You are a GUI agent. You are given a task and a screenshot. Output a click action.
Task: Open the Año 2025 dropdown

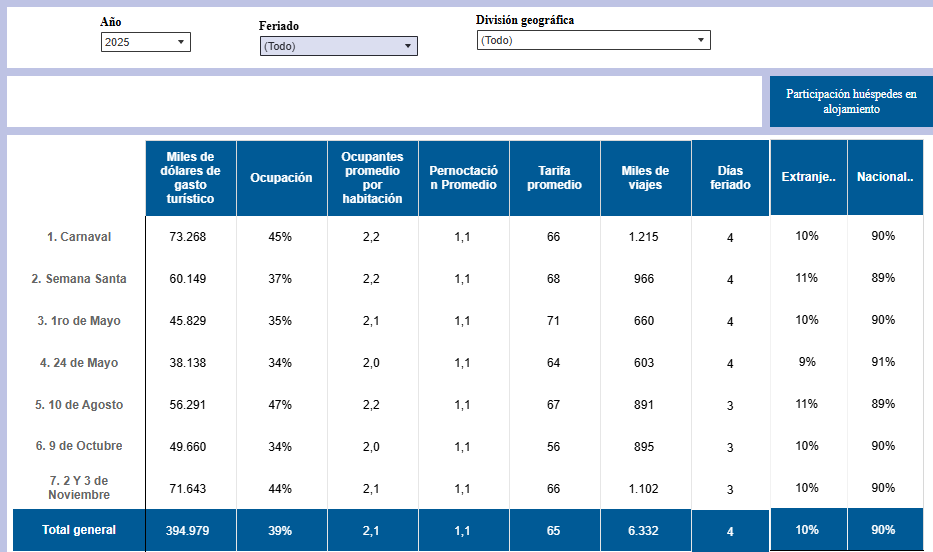tap(145, 42)
